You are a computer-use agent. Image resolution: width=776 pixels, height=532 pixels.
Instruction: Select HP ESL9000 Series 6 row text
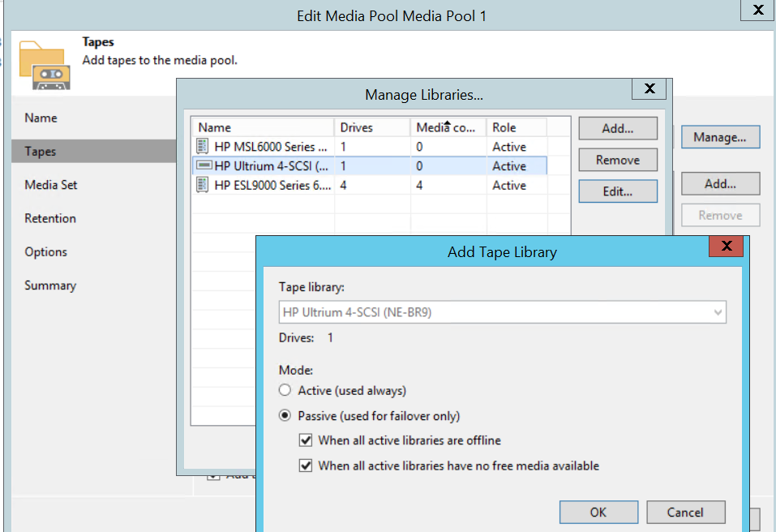pos(272,185)
